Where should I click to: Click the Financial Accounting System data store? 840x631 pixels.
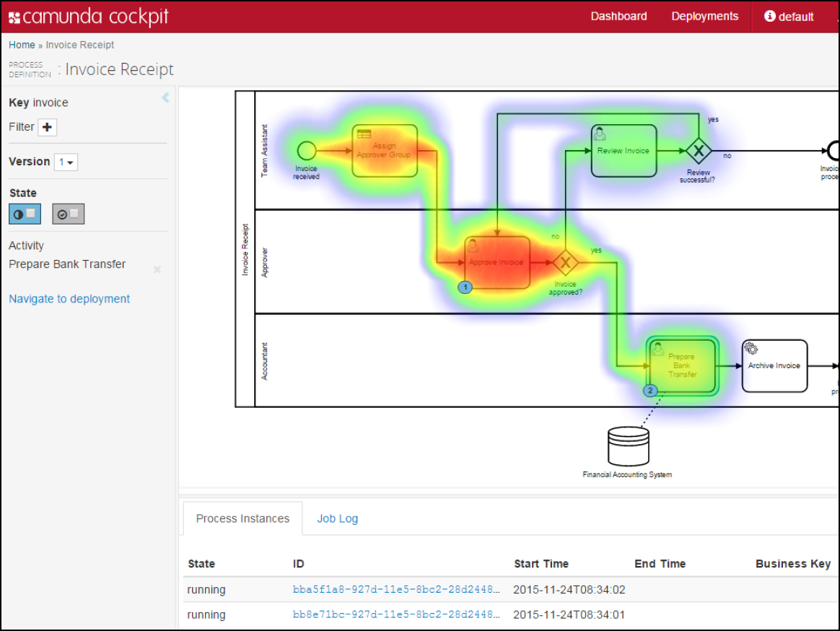[x=629, y=446]
